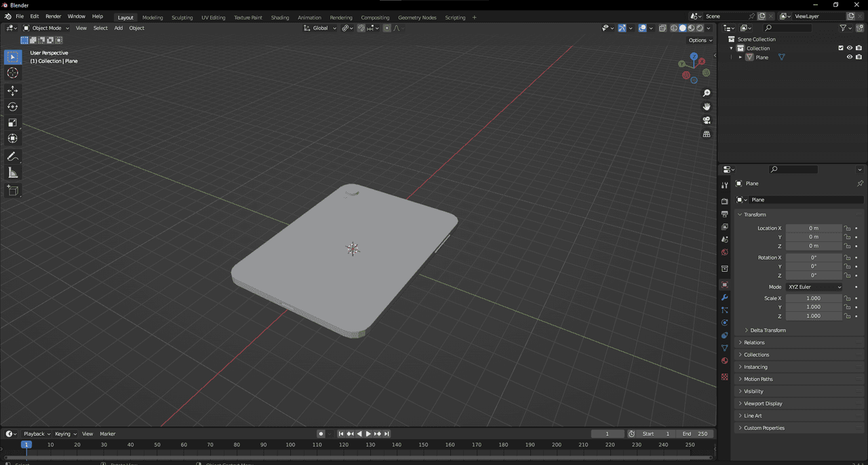Hide the Plane object in viewport
The height and width of the screenshot is (465, 868).
pyautogui.click(x=849, y=58)
